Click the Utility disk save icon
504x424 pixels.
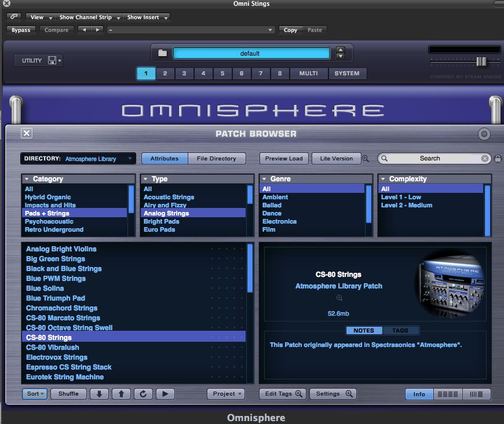tap(52, 60)
